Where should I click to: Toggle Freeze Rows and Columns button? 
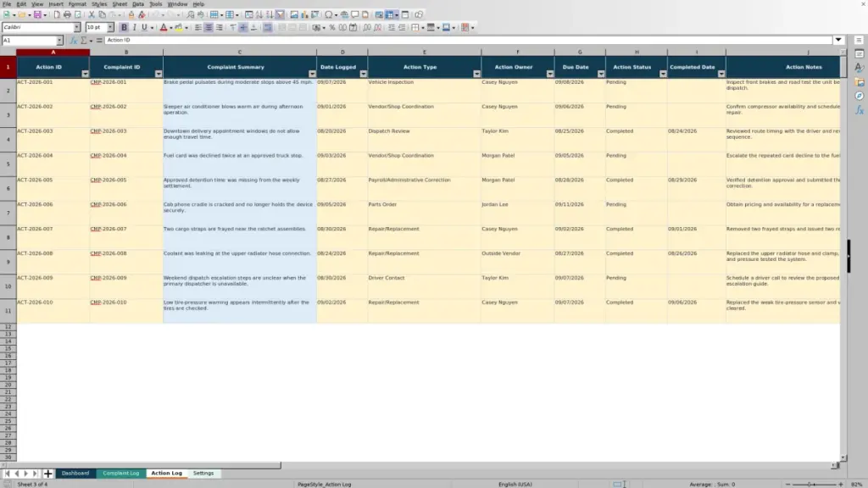pos(390,14)
